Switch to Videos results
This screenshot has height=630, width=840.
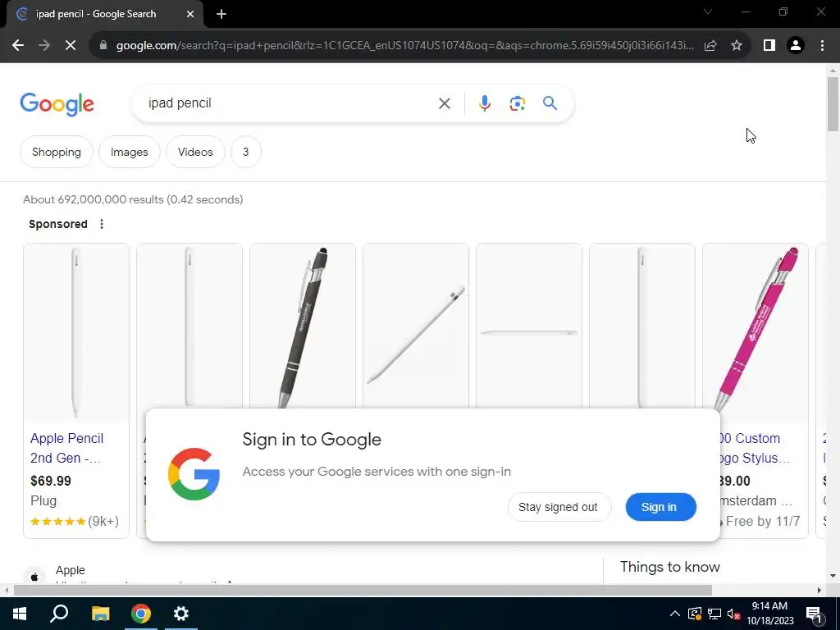click(195, 152)
